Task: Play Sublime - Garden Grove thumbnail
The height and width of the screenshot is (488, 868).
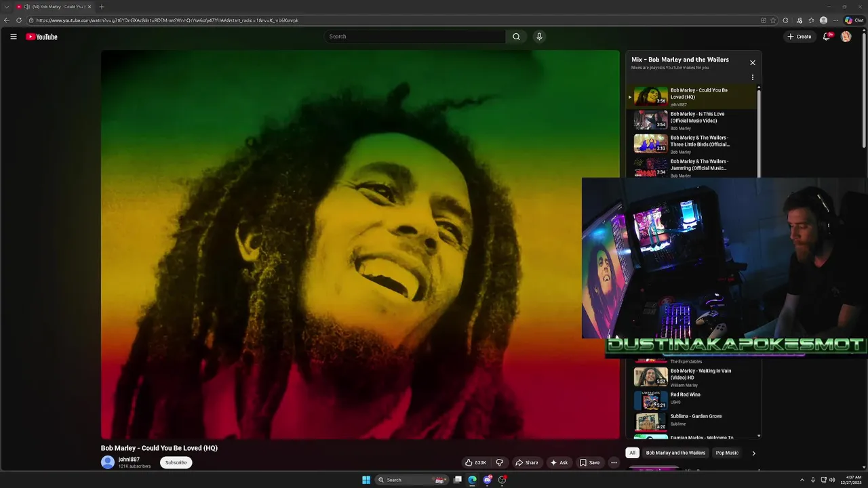Action: tap(650, 422)
